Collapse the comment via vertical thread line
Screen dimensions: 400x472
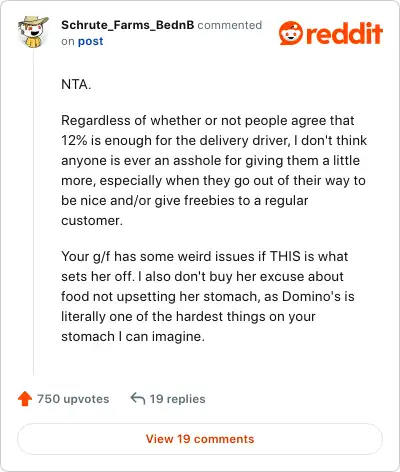[x=33, y=213]
